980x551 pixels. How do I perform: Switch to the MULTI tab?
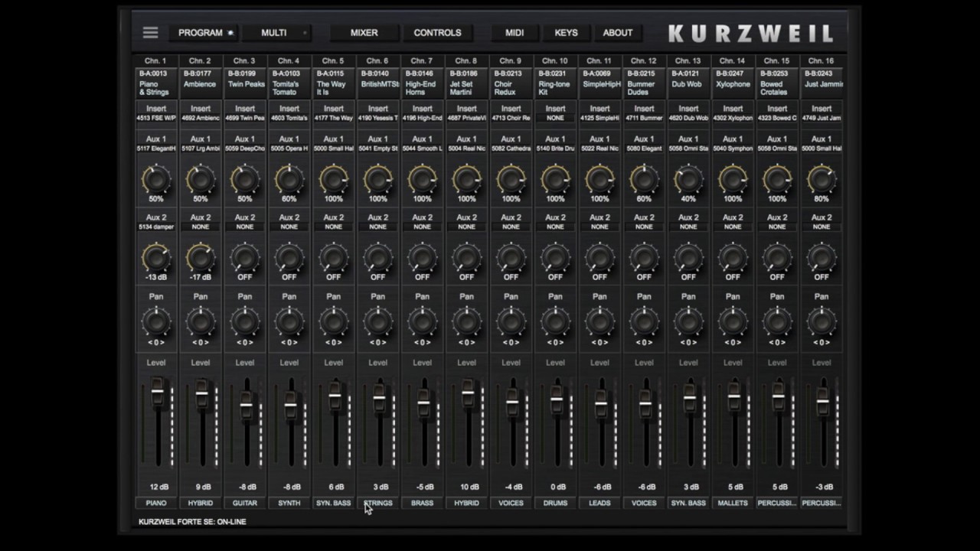(x=276, y=33)
